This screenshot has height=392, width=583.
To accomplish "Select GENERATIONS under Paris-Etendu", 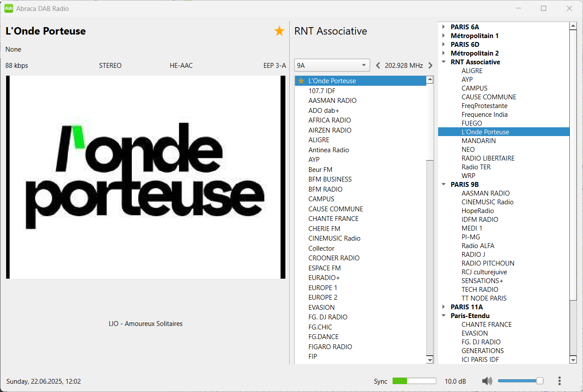I will pyautogui.click(x=483, y=351).
